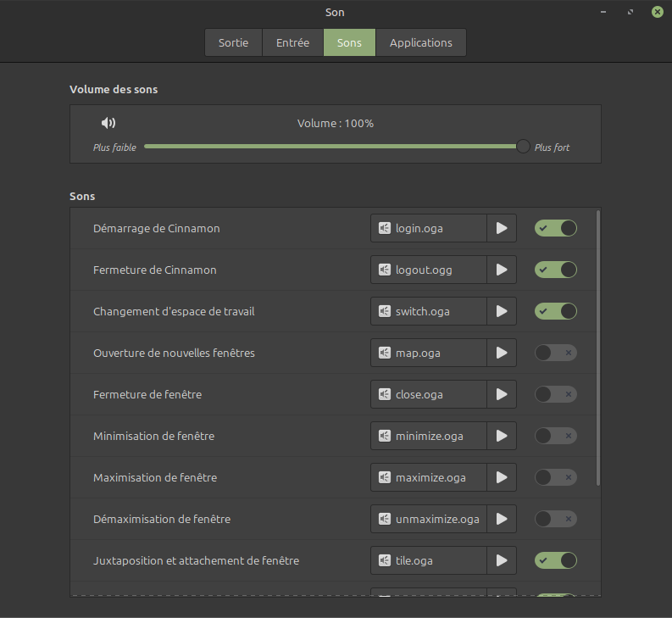Choose a new file for unmaximize.oga
672x618 pixels.
click(x=429, y=519)
